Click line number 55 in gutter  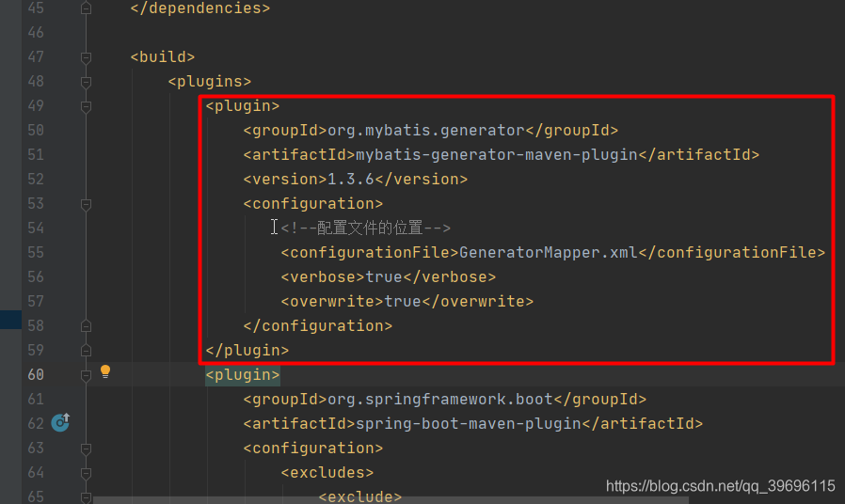pyautogui.click(x=36, y=253)
